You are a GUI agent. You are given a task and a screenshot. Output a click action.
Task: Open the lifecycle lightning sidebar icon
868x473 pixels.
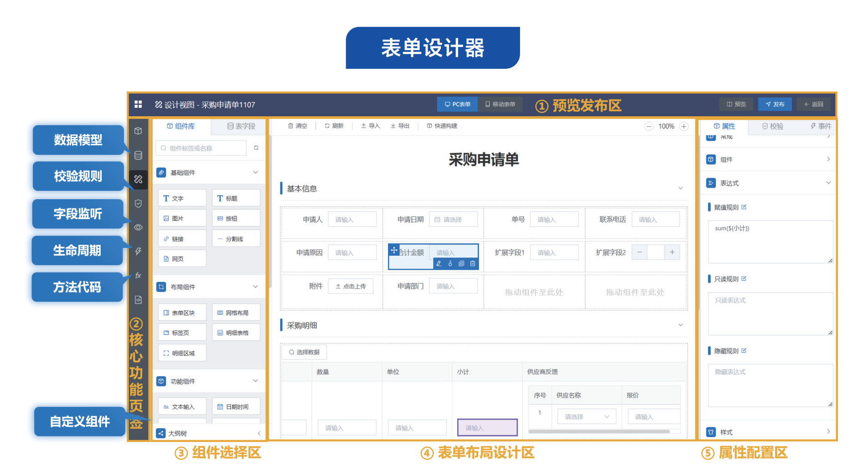point(138,251)
